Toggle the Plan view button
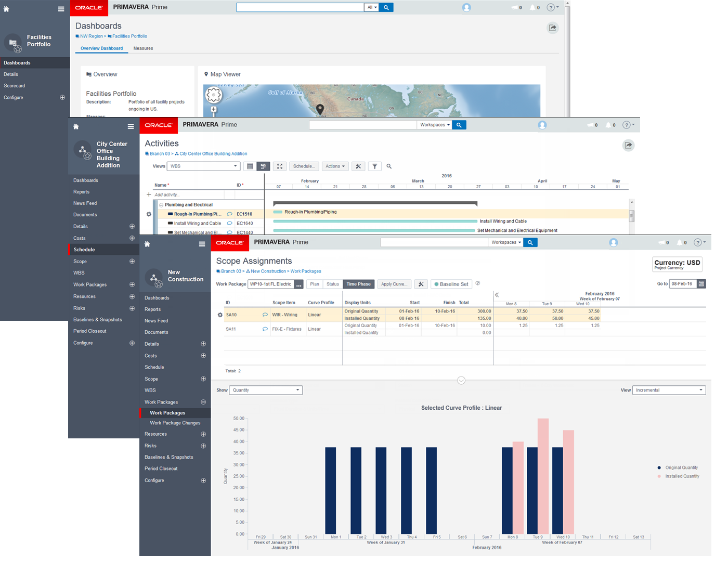Screen dimensions: 728x572 [315, 284]
